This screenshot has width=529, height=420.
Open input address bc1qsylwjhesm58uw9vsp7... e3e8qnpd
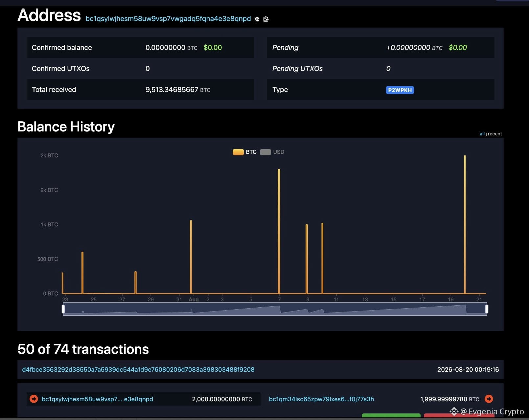(97, 399)
